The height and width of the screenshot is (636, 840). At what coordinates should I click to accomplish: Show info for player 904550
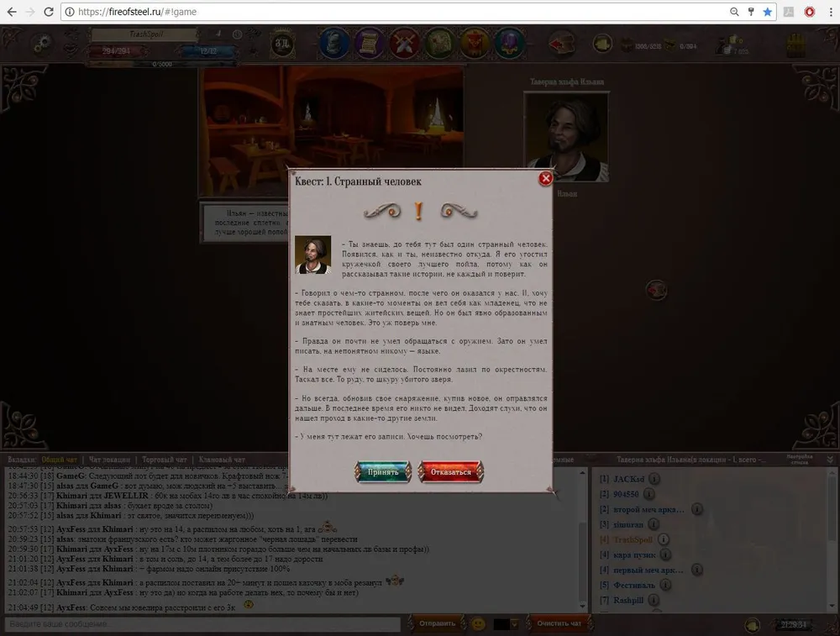coord(648,494)
